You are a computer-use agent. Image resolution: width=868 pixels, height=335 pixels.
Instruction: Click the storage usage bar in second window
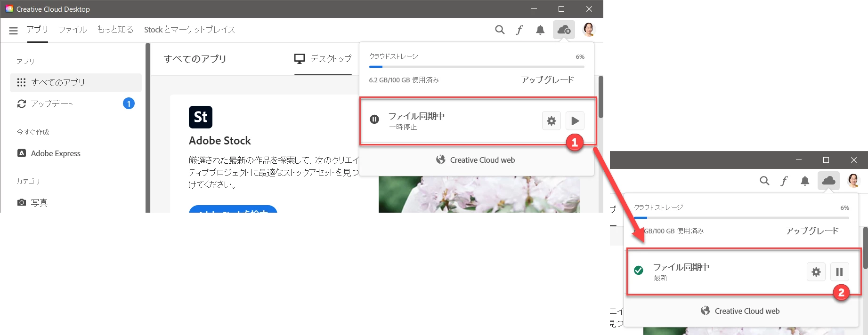[x=741, y=218]
